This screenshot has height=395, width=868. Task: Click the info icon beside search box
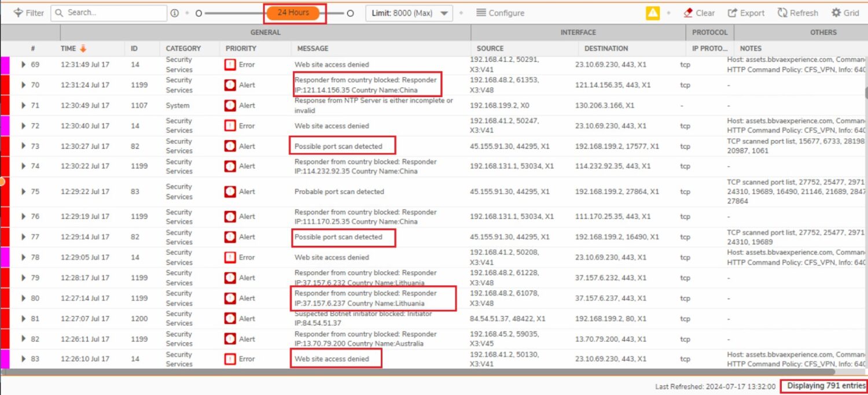pos(174,13)
